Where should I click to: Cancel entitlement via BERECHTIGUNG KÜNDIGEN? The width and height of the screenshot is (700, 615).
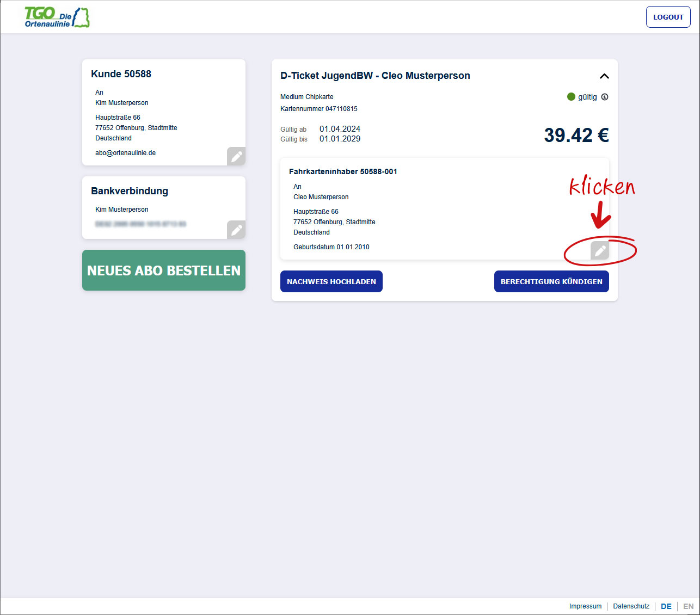[x=551, y=281]
